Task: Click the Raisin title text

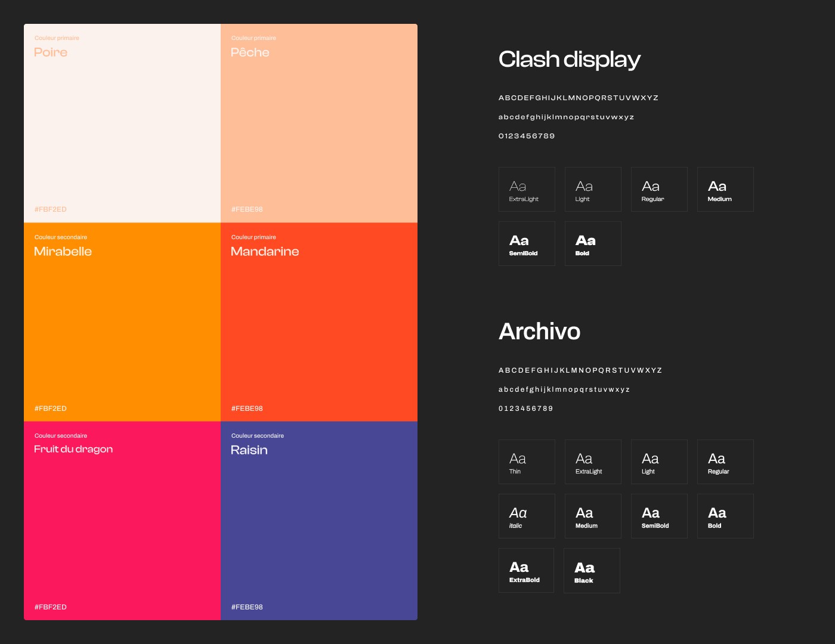Action: (x=249, y=450)
